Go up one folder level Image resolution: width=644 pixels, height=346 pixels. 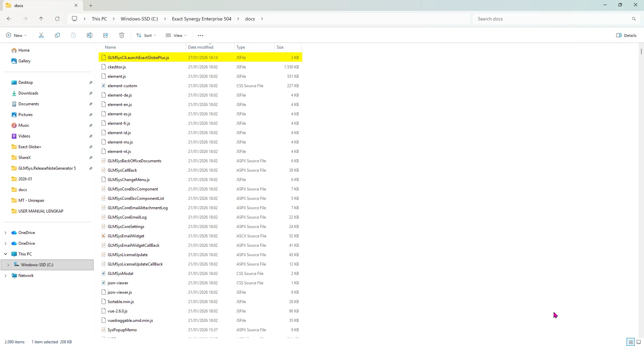[41, 19]
